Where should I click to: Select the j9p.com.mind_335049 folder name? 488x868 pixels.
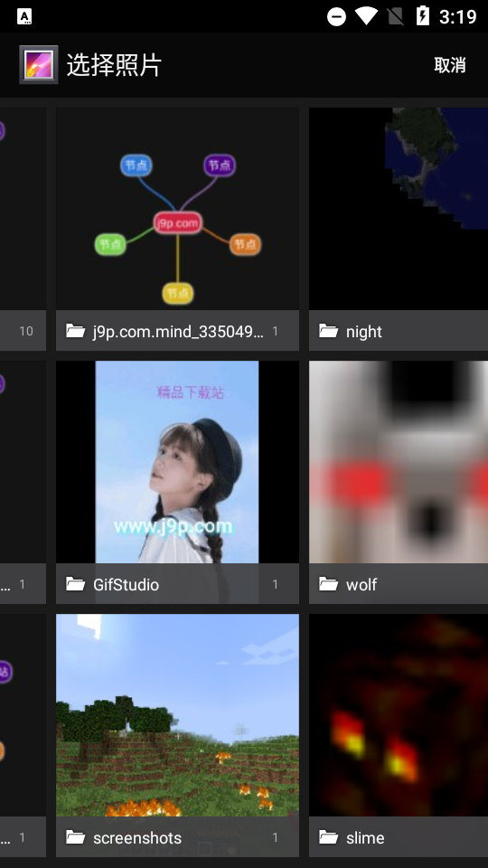[x=178, y=332]
